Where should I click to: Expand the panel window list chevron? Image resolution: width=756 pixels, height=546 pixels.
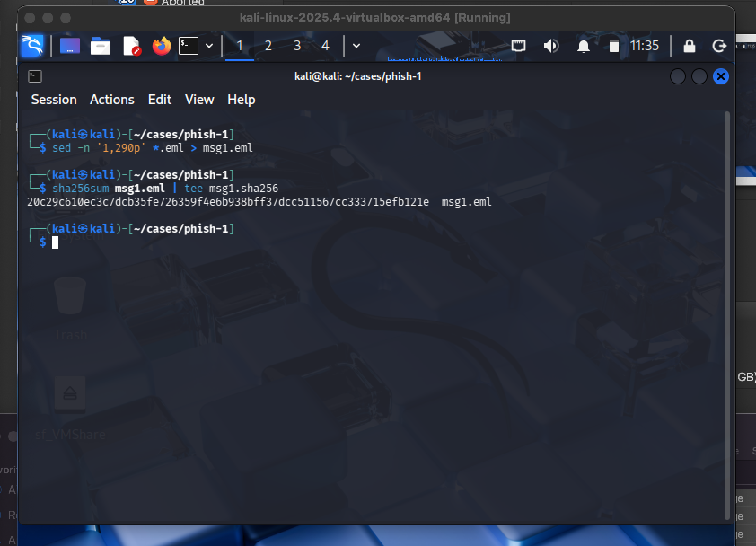(x=356, y=46)
